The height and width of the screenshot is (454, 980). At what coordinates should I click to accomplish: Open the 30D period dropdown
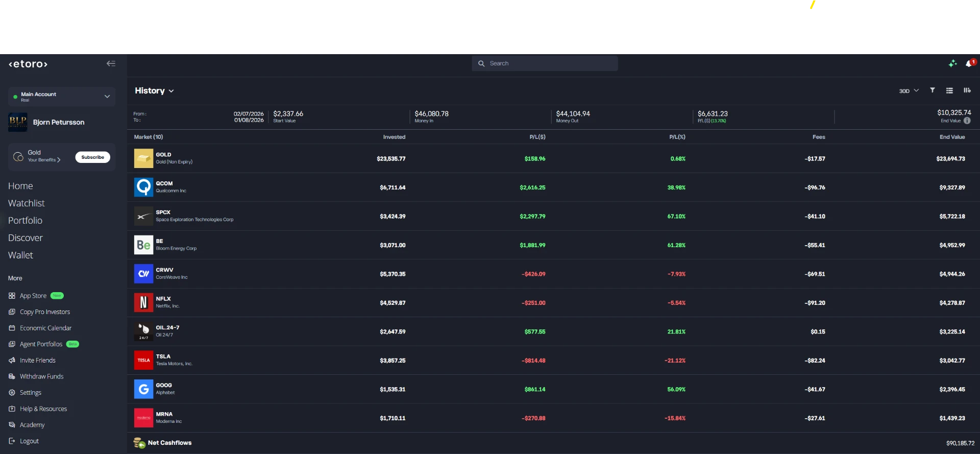909,91
